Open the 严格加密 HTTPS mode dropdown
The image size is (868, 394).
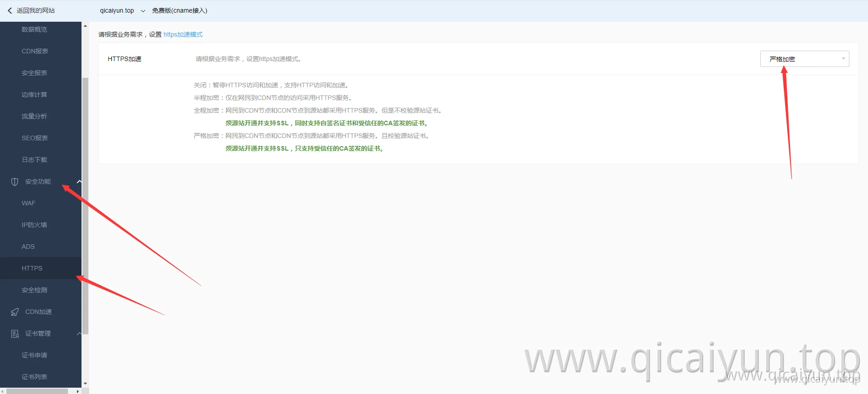(x=804, y=59)
